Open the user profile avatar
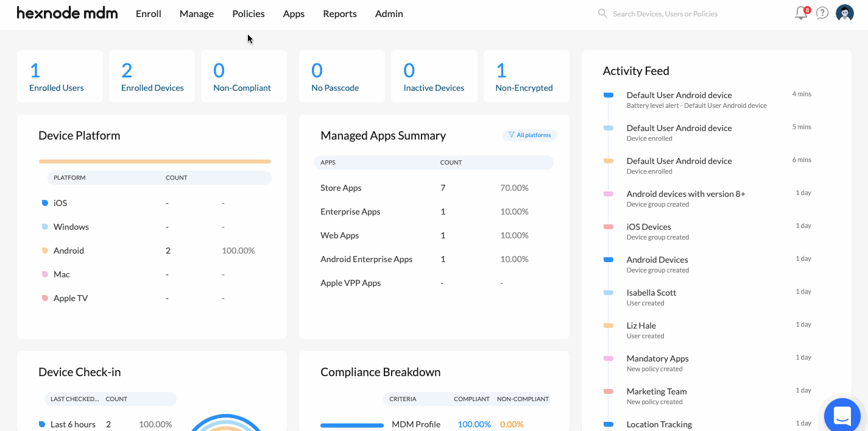868x431 pixels. pos(845,13)
